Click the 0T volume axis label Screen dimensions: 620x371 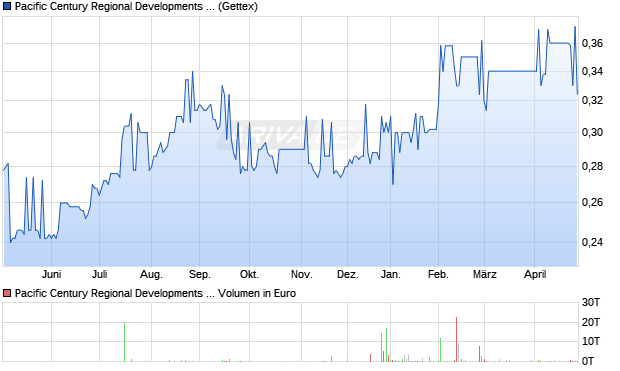tap(588, 361)
